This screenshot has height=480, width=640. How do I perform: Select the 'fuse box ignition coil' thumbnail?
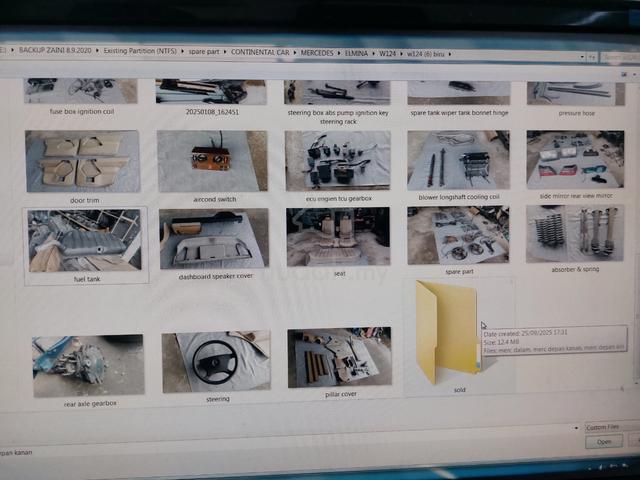point(81,91)
